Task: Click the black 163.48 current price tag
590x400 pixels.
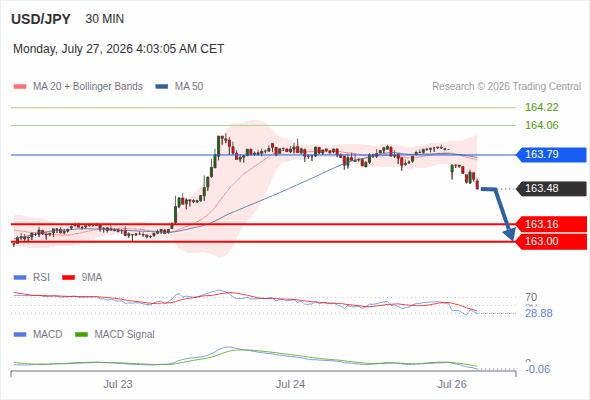Action: pos(551,189)
